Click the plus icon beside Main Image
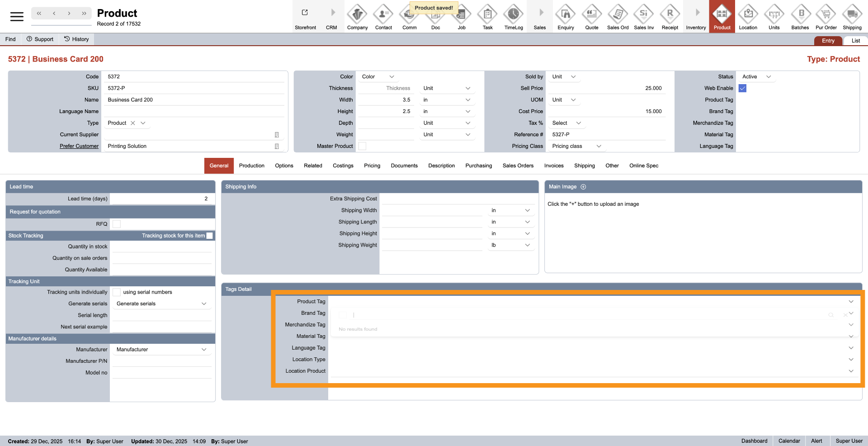Viewport: 868px width, 446px height. (583, 187)
